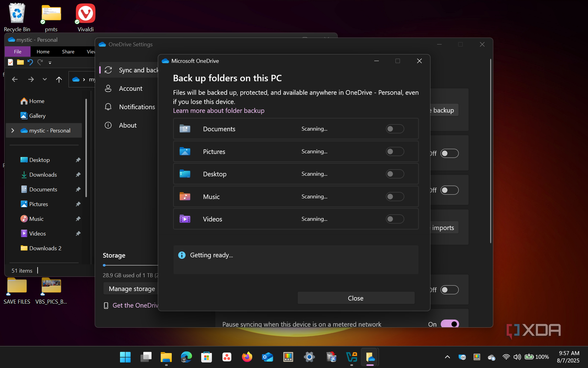Open the File tab in Explorer ribbon

pyautogui.click(x=17, y=51)
